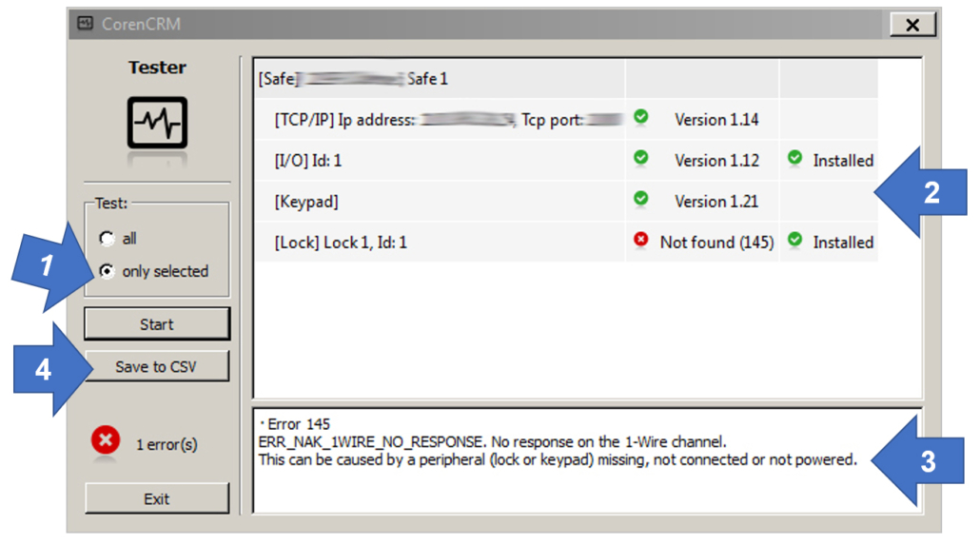The width and height of the screenshot is (980, 545).
Task: Click the Error 145 description text area
Action: (x=587, y=461)
